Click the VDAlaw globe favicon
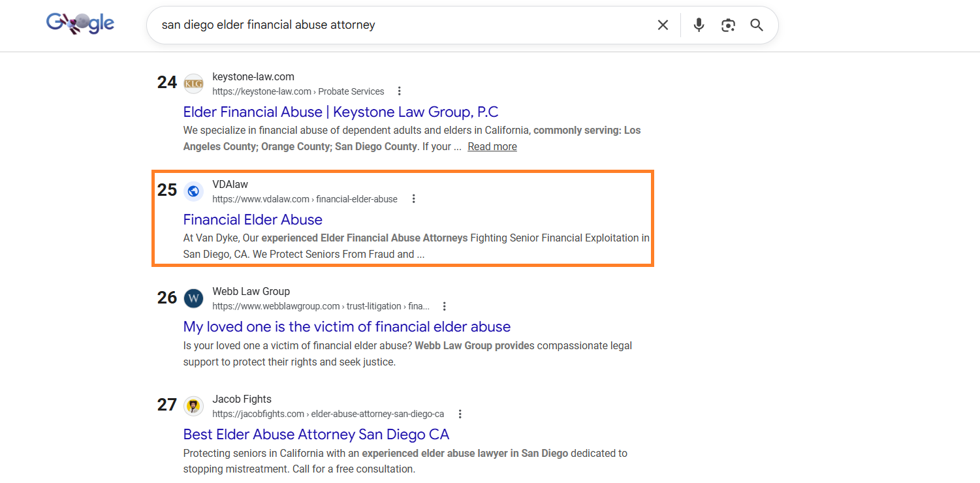 pyautogui.click(x=193, y=191)
